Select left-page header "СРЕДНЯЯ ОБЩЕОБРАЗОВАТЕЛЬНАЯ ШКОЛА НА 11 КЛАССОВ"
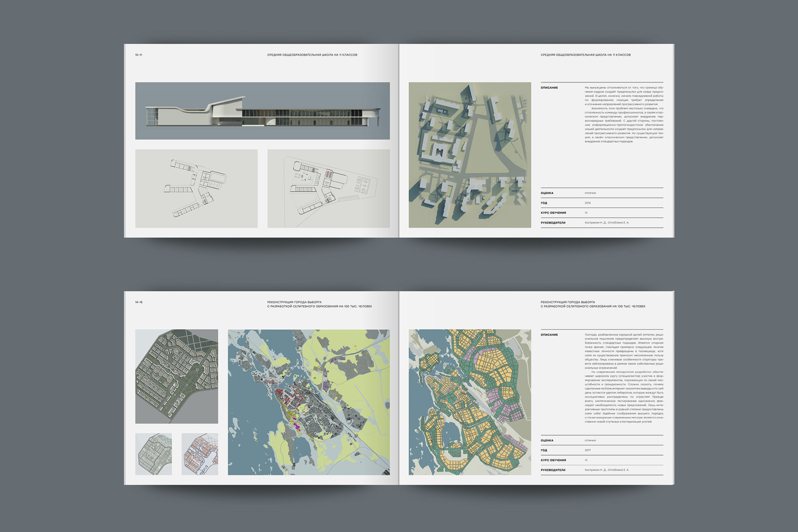Viewport: 798px width, 532px height. click(312, 55)
